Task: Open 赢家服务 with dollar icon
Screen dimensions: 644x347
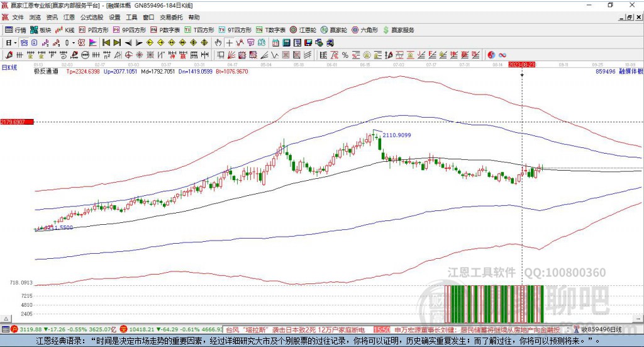Action: (398, 30)
